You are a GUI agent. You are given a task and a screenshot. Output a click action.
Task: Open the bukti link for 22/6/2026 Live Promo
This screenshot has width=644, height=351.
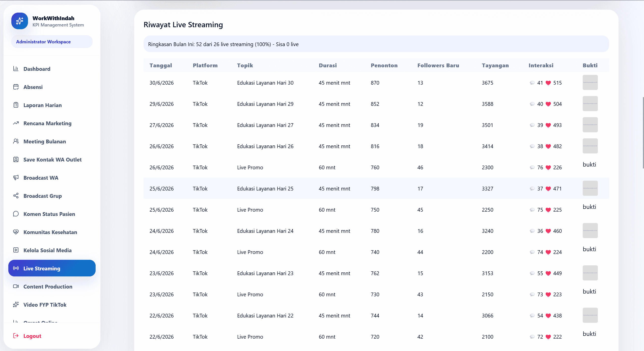(589, 334)
